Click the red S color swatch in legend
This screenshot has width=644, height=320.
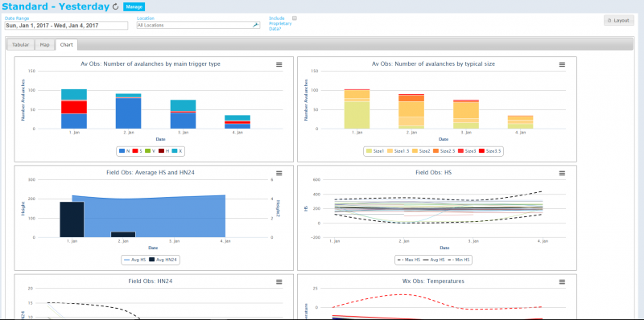click(135, 151)
